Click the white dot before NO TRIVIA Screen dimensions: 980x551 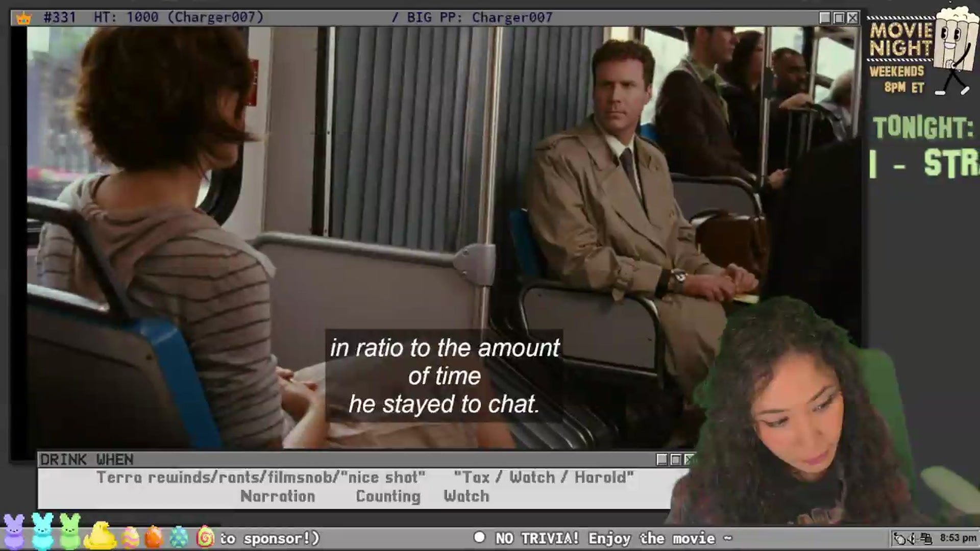coord(479,537)
